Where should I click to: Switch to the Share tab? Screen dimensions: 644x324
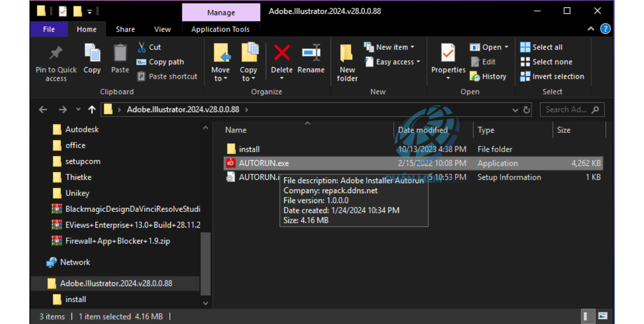point(125,29)
